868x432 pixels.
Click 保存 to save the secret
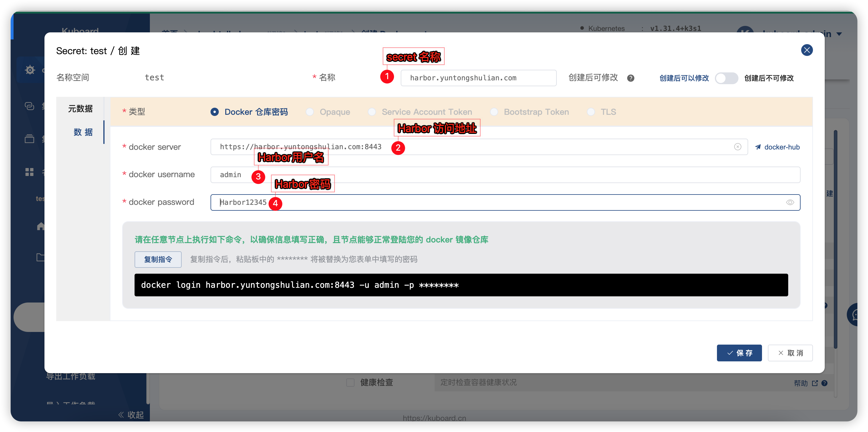pos(739,353)
